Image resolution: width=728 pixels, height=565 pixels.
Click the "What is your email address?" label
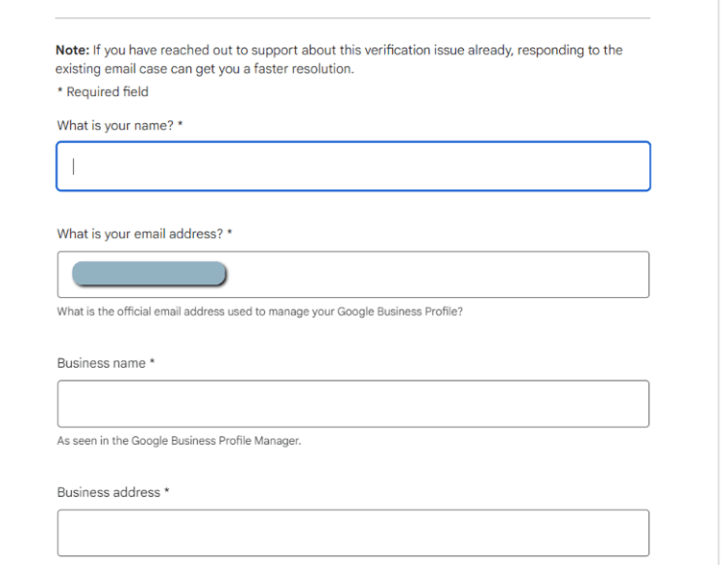coord(140,234)
